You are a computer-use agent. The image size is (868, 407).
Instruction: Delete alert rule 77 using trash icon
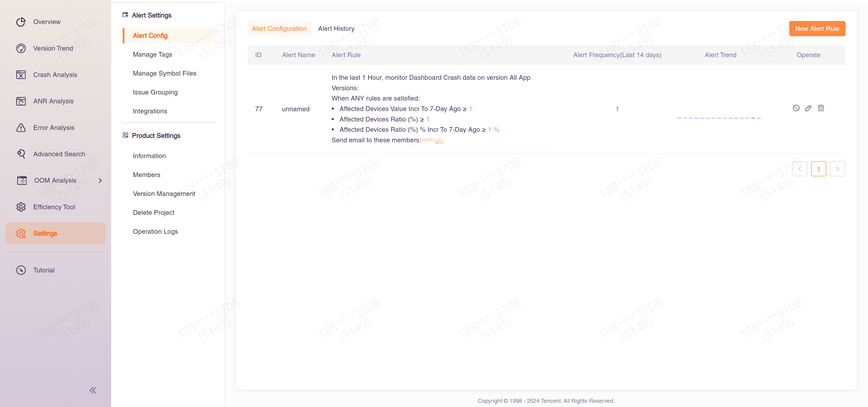click(821, 108)
